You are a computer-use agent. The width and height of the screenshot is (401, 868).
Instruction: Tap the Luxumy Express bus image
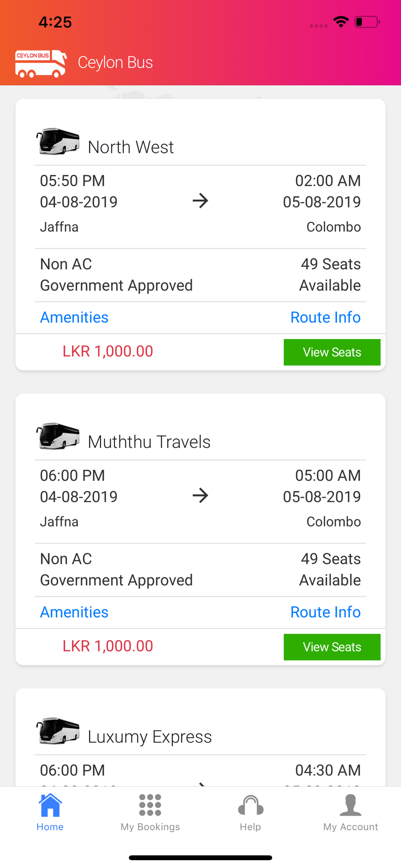coord(58,731)
